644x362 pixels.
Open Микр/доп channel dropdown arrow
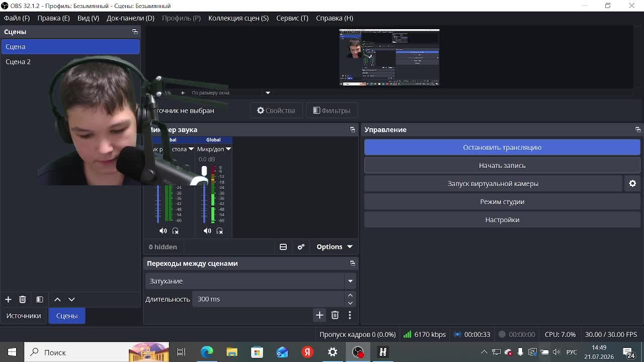pos(228,149)
